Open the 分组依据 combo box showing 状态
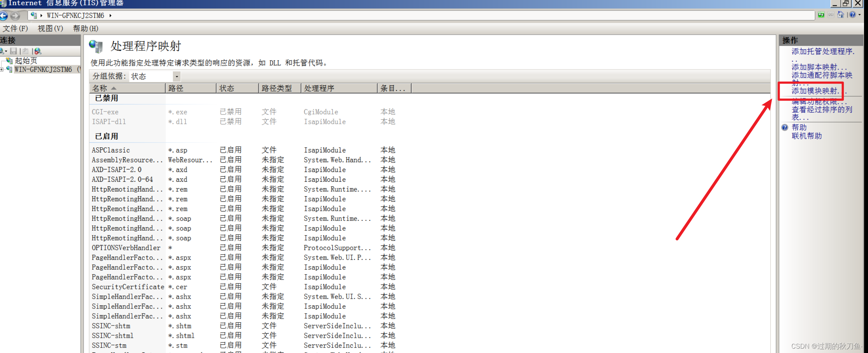The height and width of the screenshot is (353, 868). (155, 76)
